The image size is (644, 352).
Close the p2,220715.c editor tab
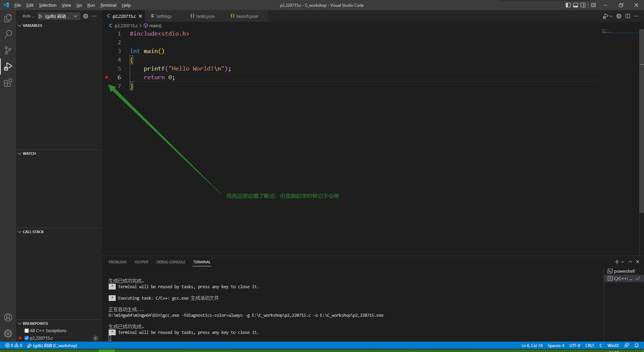coord(140,16)
